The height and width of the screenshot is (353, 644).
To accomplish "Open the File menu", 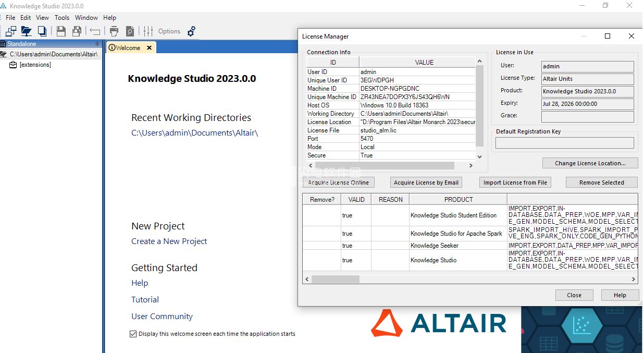I will [x=10, y=18].
